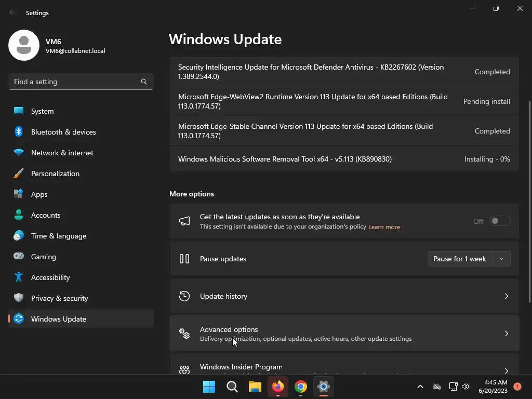Select Network & internet category
Image resolution: width=532 pixels, height=399 pixels.
pyautogui.click(x=81, y=152)
